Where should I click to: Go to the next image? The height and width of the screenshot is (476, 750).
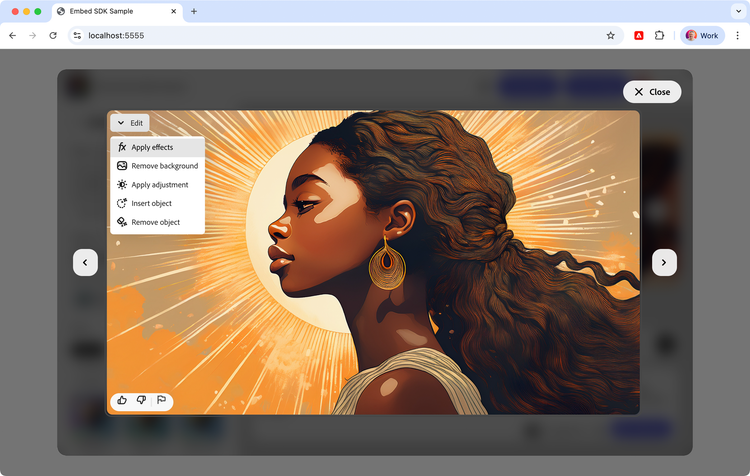[x=664, y=262]
